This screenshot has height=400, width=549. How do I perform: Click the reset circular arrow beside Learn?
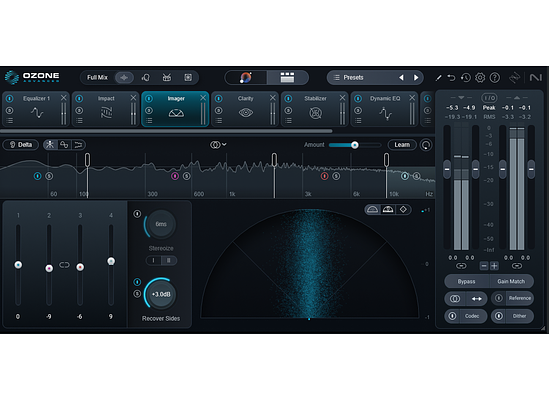[x=426, y=145]
